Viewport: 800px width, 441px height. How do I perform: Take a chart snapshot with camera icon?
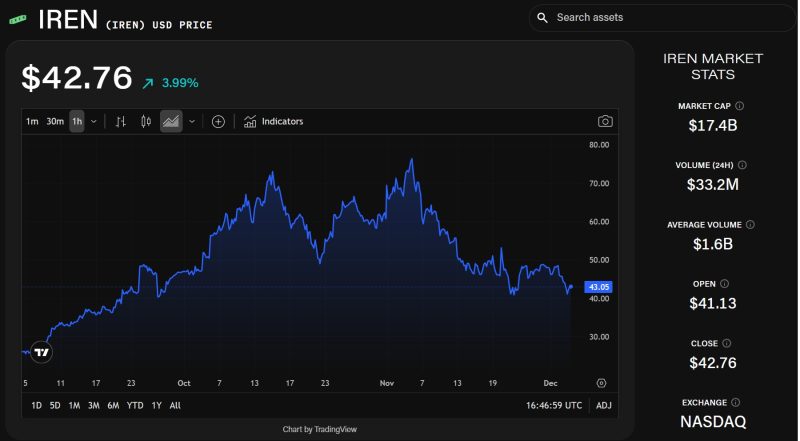(605, 121)
